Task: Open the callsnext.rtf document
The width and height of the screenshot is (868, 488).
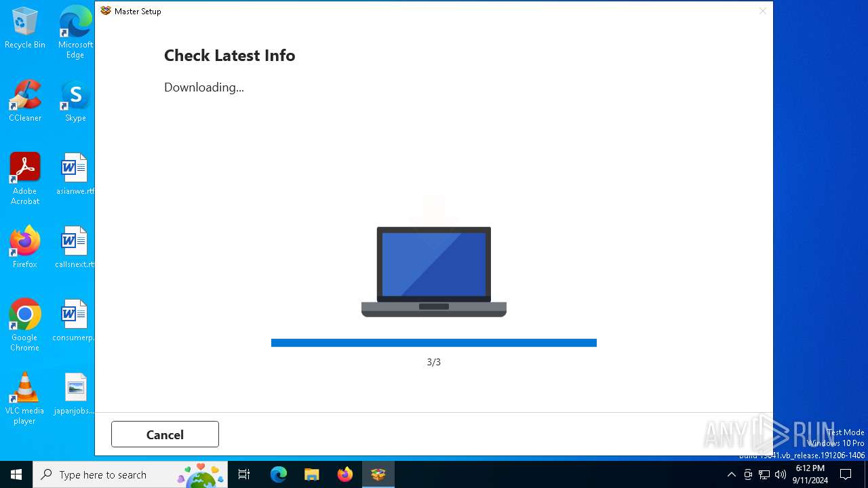Action: [x=75, y=247]
